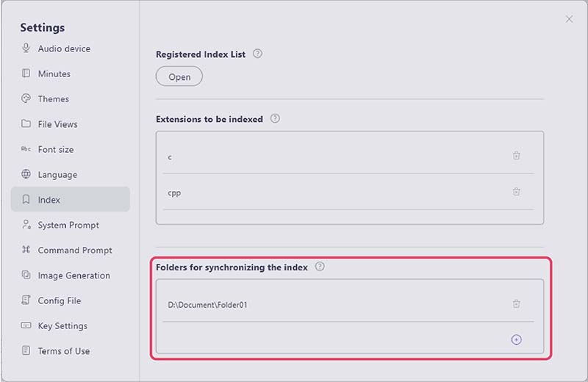
Task: Show help for Extensions to be indexed
Action: (275, 118)
